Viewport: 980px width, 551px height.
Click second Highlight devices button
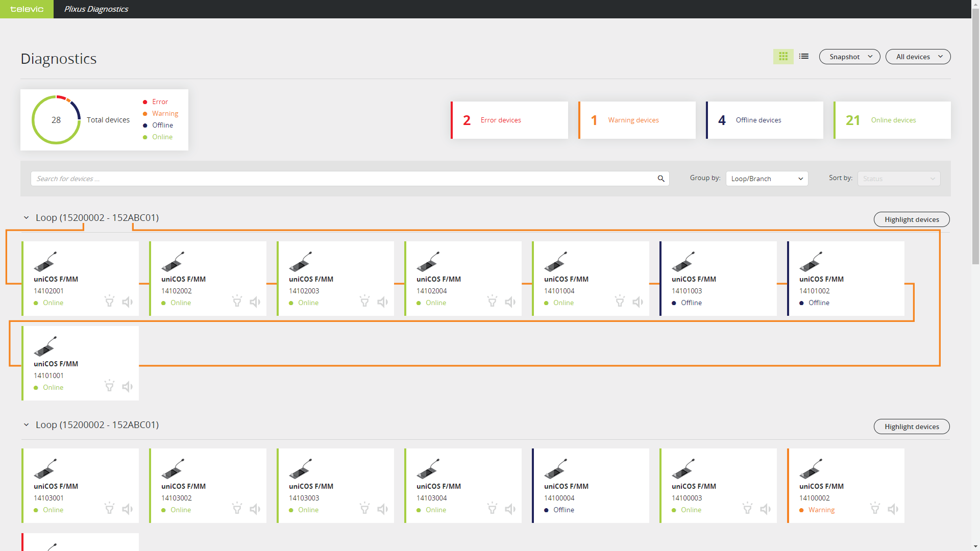click(911, 427)
